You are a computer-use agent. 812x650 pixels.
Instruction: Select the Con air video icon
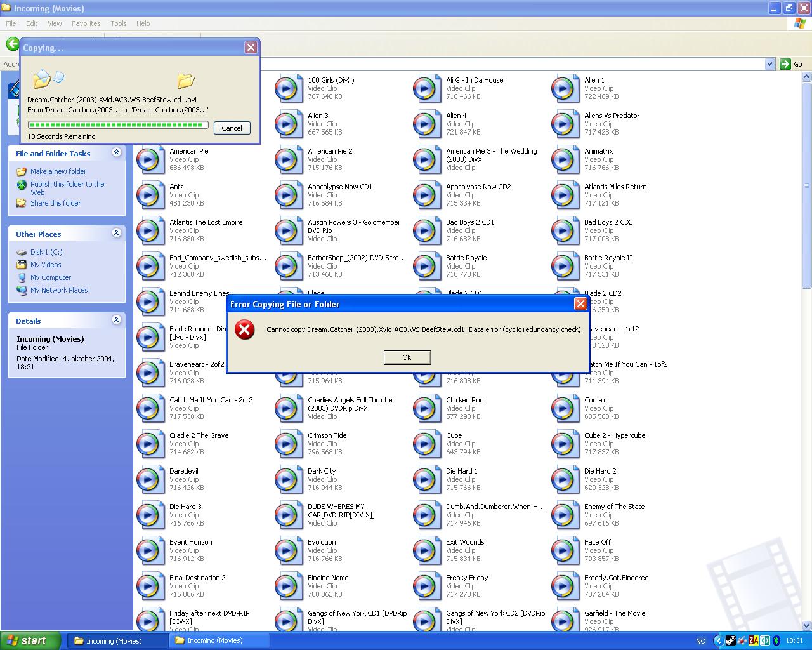point(565,409)
